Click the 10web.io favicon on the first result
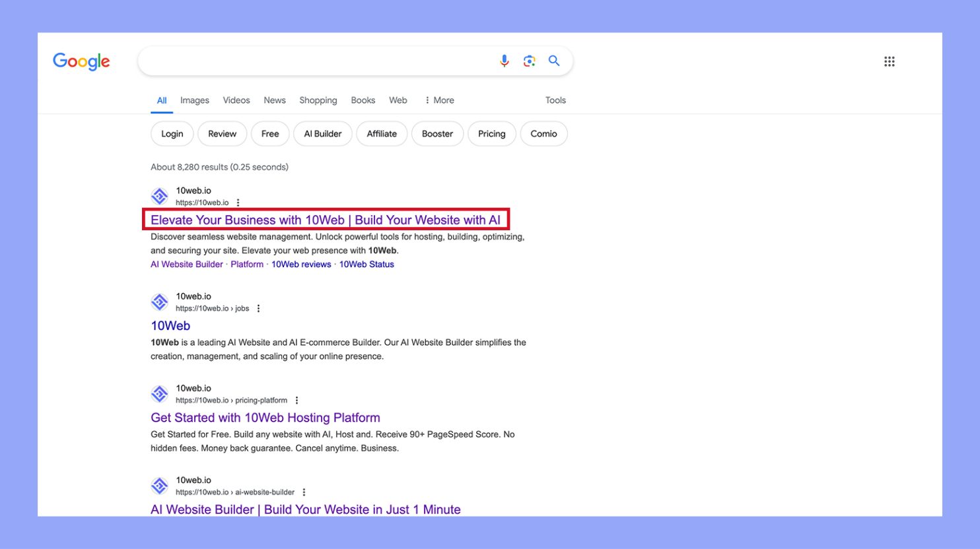This screenshot has height=549, width=980. tap(159, 196)
